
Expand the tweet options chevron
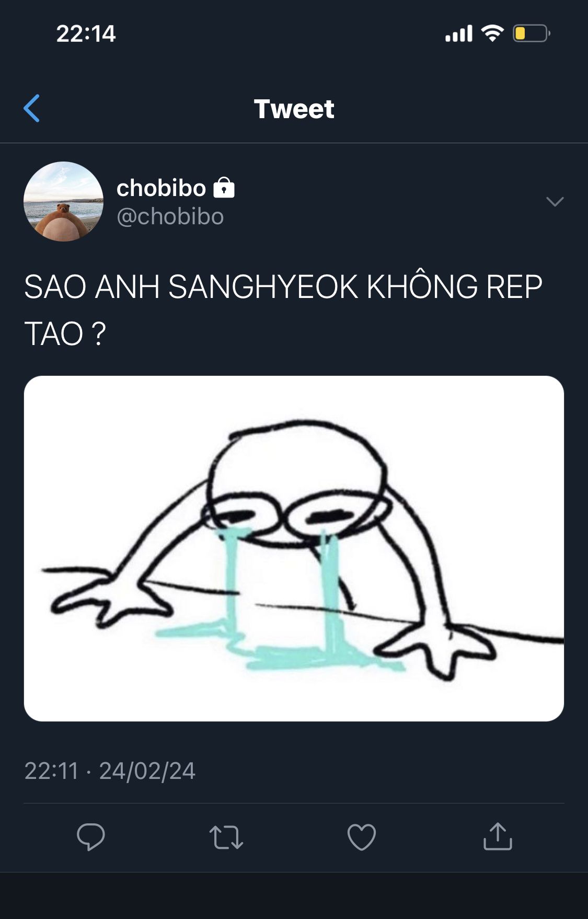coord(555,201)
